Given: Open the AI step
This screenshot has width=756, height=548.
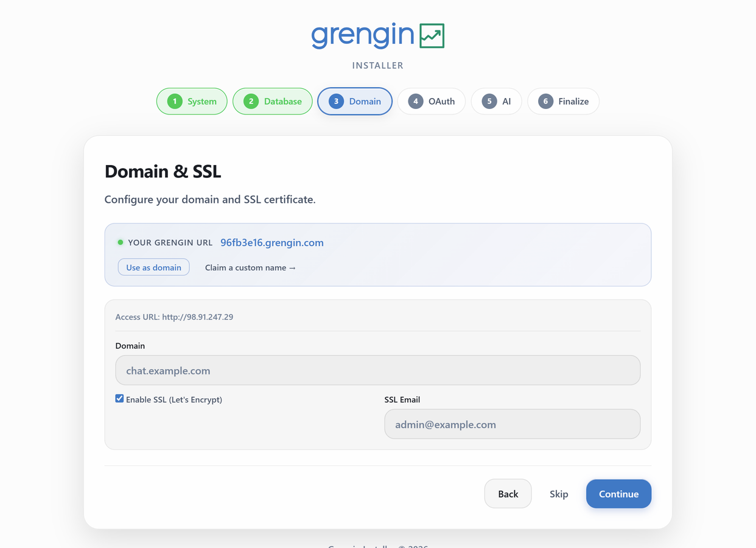Looking at the screenshot, I should (496, 101).
